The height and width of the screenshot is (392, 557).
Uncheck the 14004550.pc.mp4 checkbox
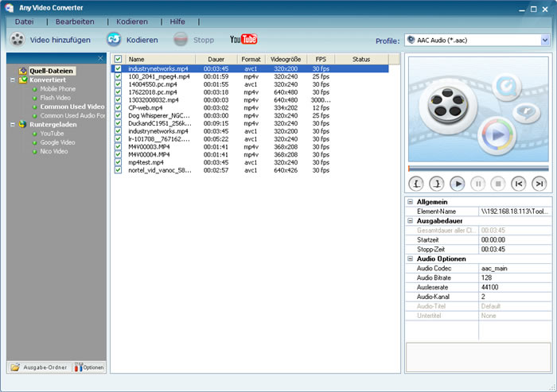pyautogui.click(x=118, y=84)
